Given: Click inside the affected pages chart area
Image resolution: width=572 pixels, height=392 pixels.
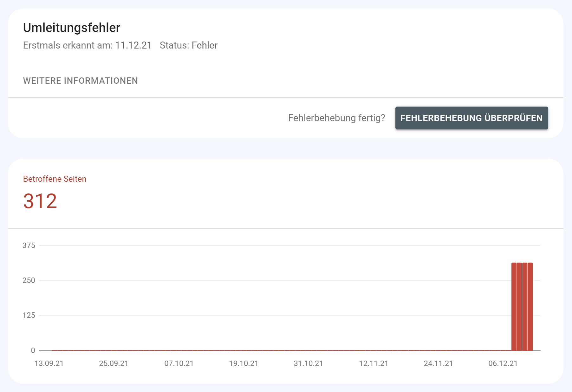Looking at the screenshot, I should (x=285, y=298).
